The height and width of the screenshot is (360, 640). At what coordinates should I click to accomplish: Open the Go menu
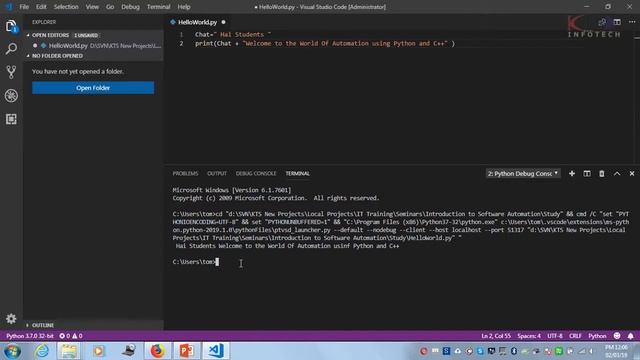pyautogui.click(x=110, y=7)
